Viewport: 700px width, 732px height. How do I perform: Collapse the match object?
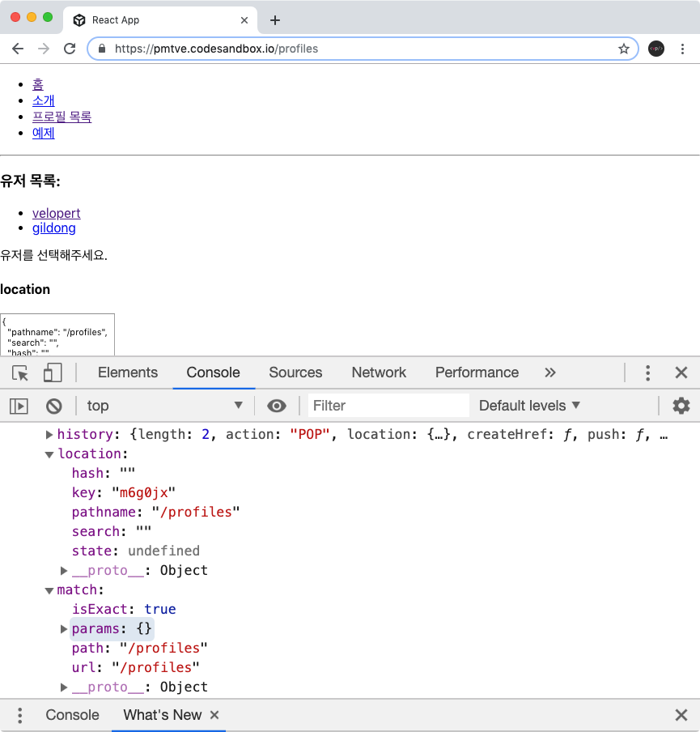coord(49,590)
